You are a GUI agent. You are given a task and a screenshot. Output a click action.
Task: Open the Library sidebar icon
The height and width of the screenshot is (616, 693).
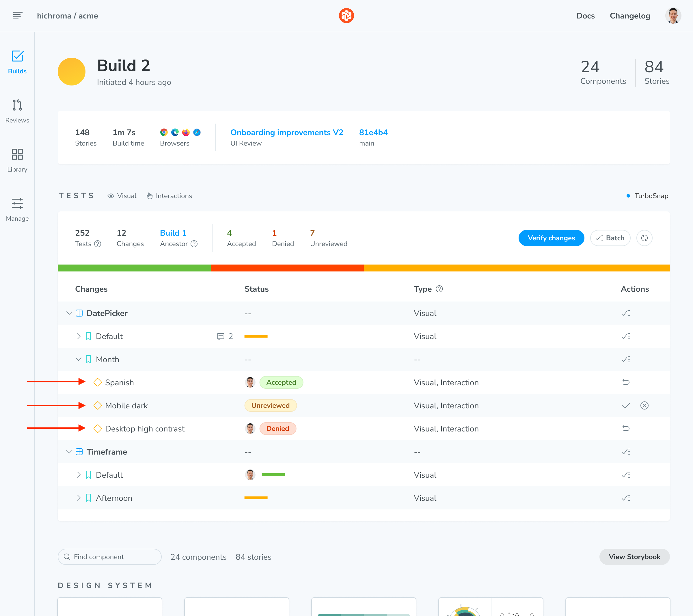click(17, 160)
